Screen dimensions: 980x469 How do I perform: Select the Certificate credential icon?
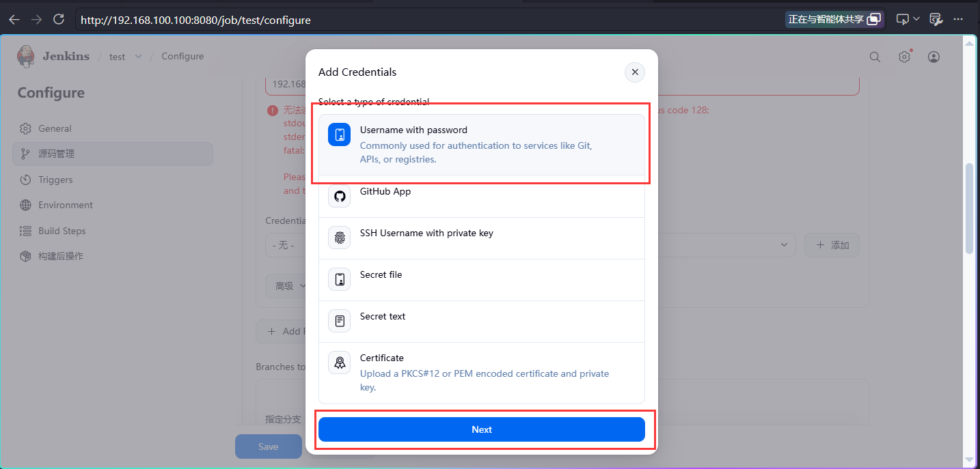pos(340,363)
